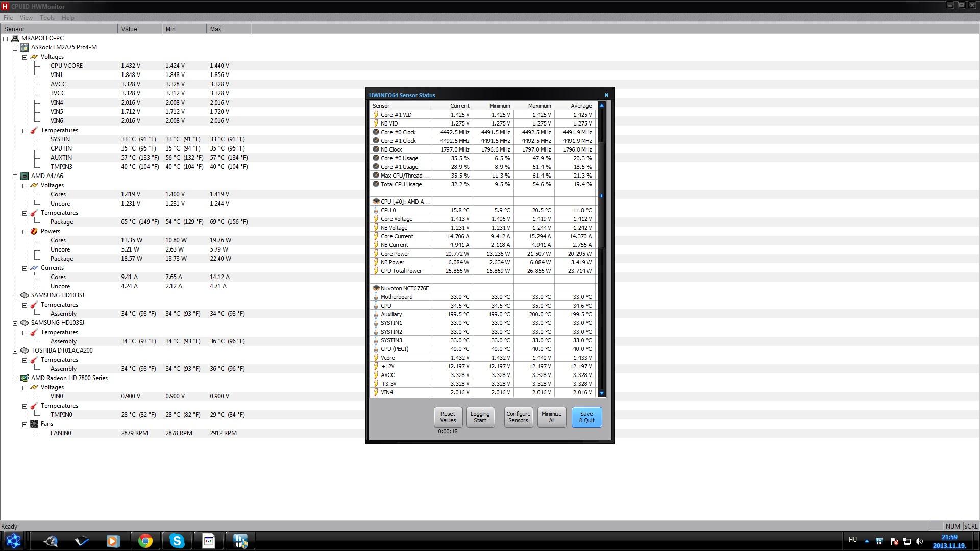Collapse the TOSHIBA DT01ACA200 node
This screenshot has height=551, width=980.
click(15, 350)
